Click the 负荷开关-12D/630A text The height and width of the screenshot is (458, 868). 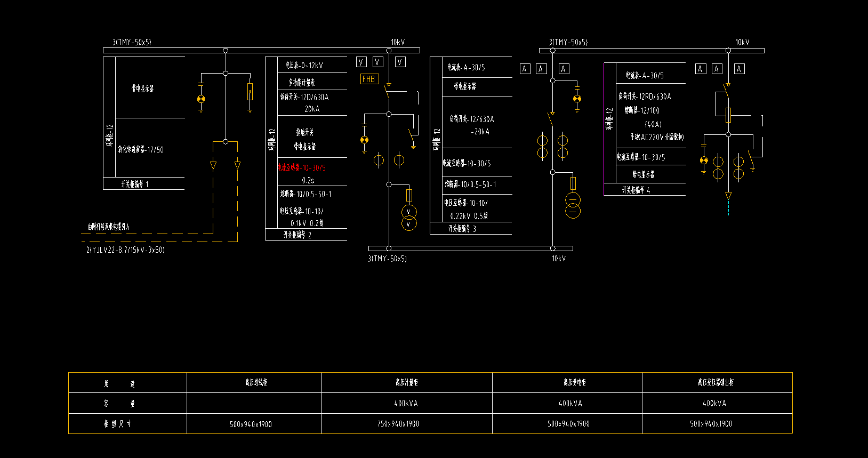click(x=304, y=97)
